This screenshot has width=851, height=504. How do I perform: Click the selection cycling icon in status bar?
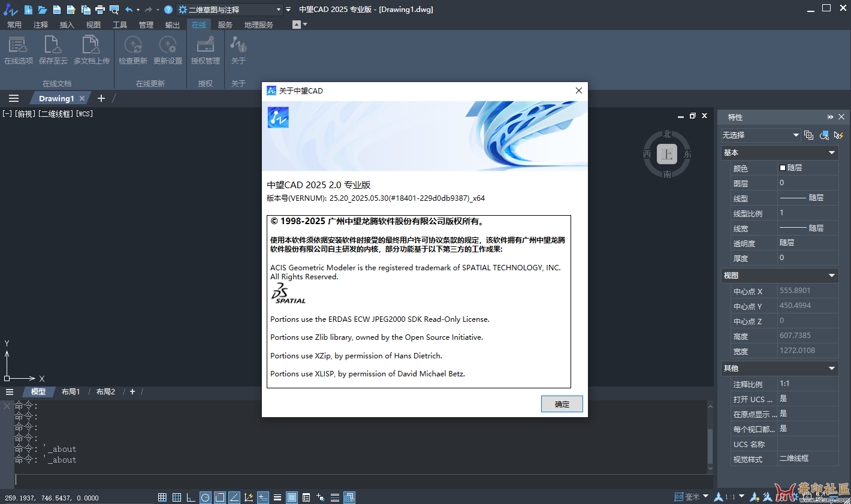321,497
